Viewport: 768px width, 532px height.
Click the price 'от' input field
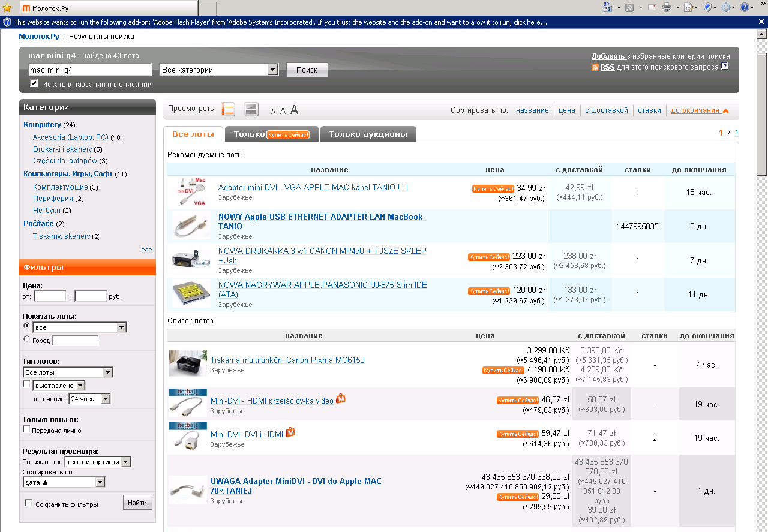(50, 296)
